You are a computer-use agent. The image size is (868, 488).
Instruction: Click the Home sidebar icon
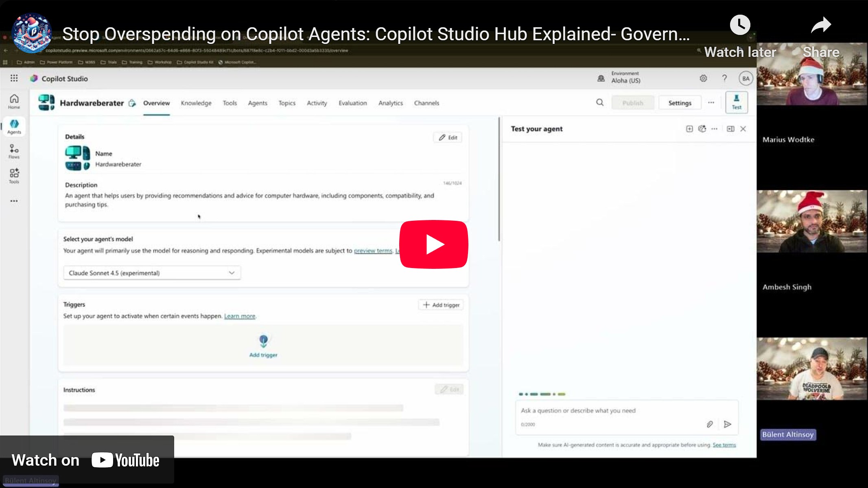[14, 101]
